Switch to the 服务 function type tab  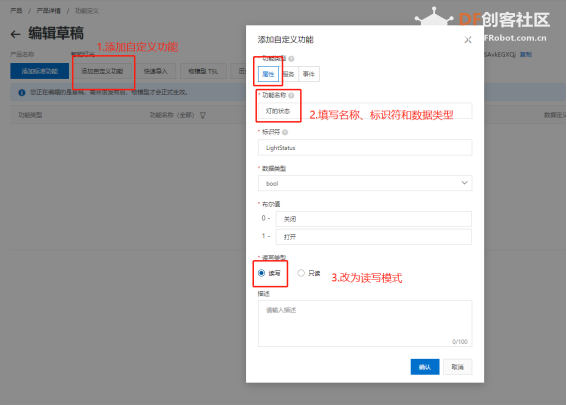(x=289, y=74)
